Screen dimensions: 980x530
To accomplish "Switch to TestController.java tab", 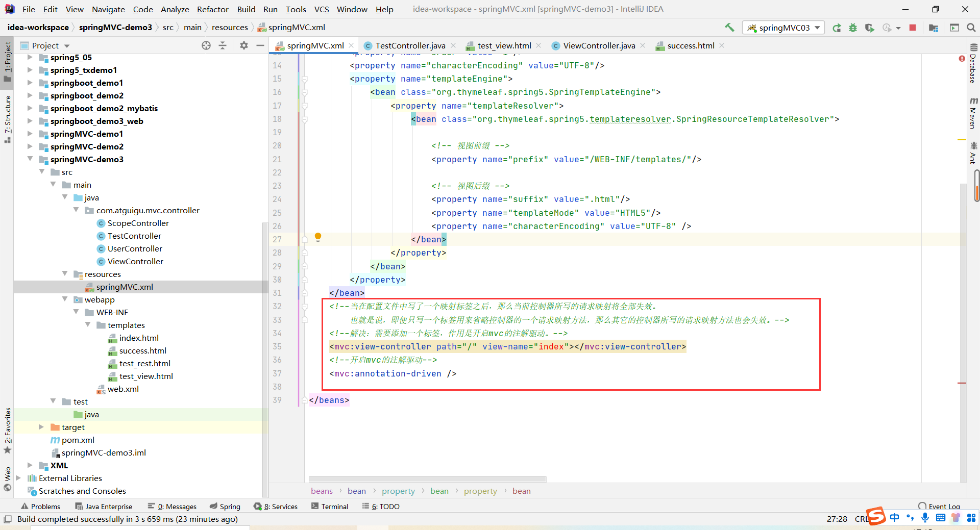I will click(410, 45).
